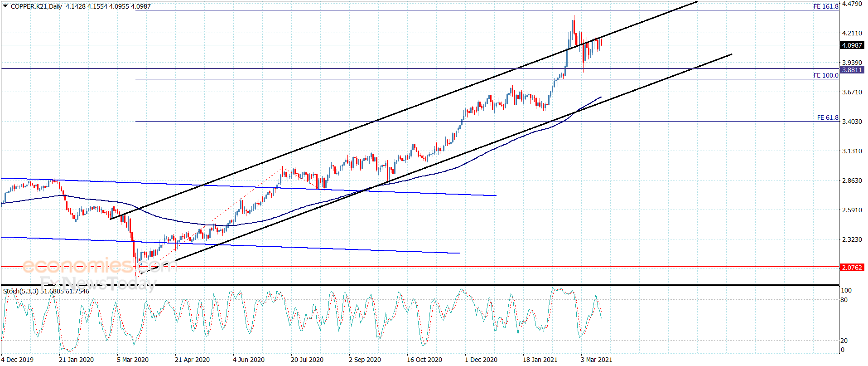Click the 16 Oct 2020 date label
The image size is (868, 366).
[424, 360]
